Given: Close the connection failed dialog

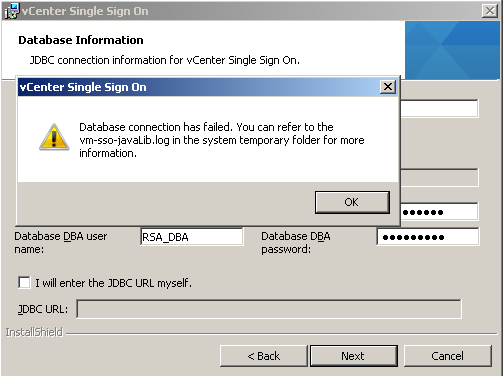Looking at the screenshot, I should 388,87.
